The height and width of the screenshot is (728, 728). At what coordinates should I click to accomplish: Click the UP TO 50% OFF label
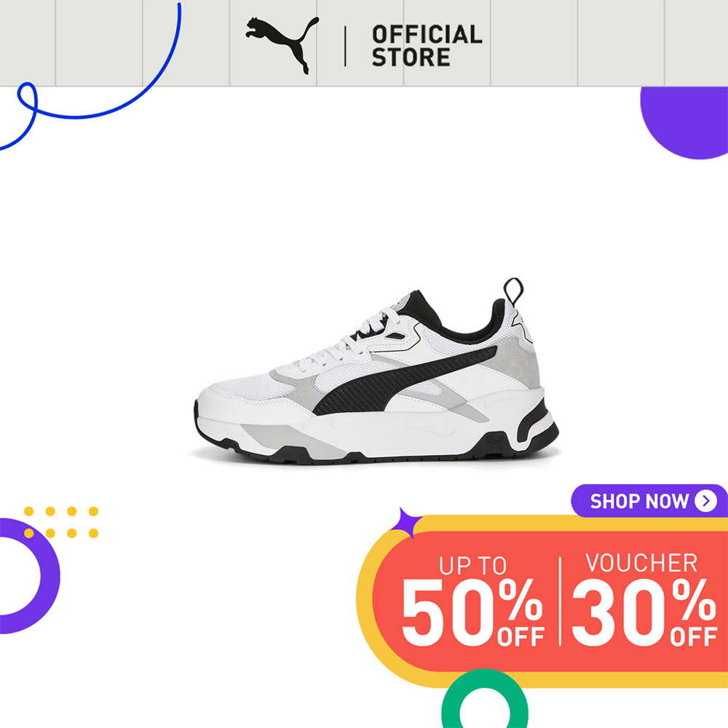(472, 601)
